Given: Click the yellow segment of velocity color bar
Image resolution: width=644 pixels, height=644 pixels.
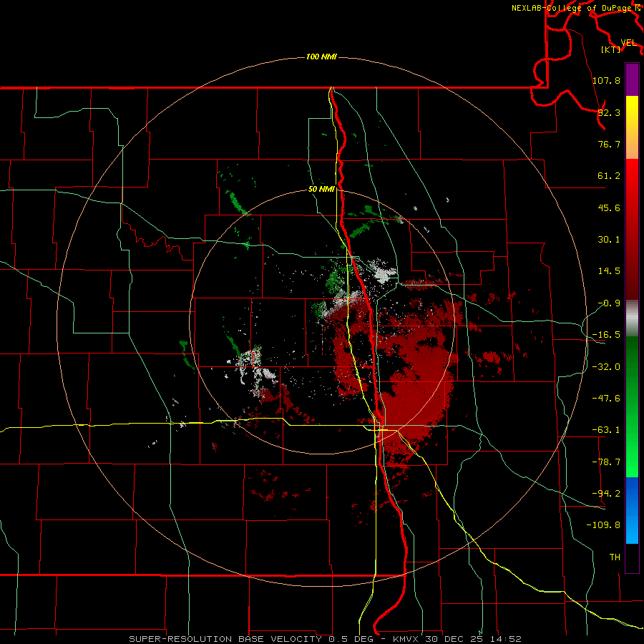Looking at the screenshot, I should click(x=632, y=112).
